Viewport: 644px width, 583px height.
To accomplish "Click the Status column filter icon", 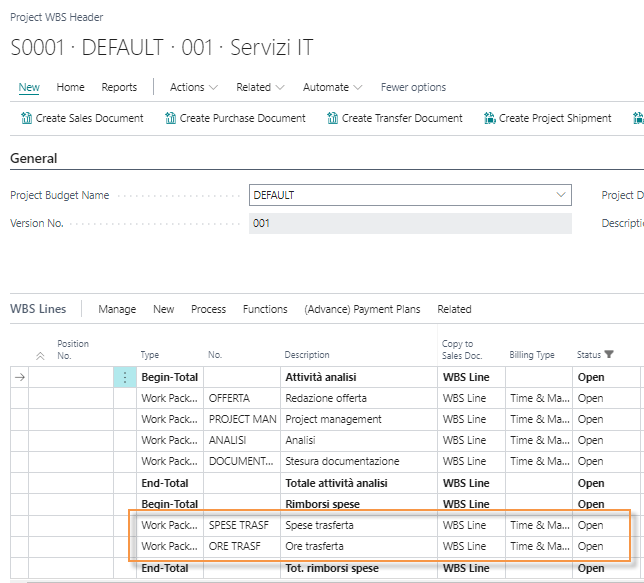I will pos(609,354).
